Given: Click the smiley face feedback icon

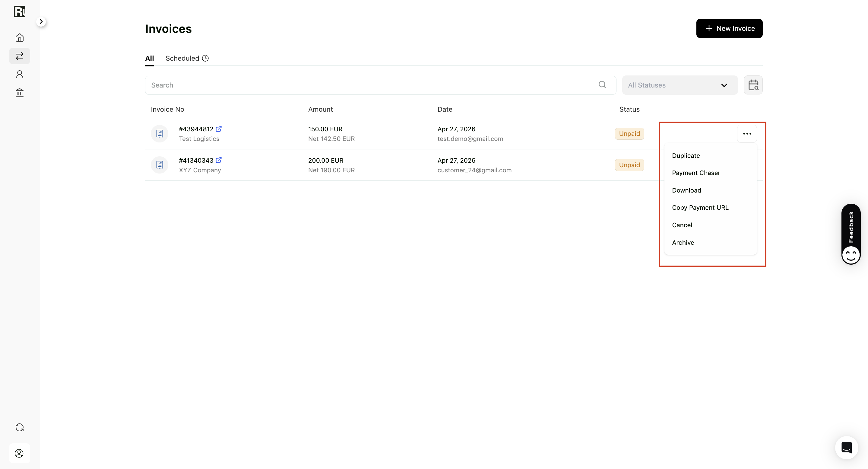Looking at the screenshot, I should (x=851, y=255).
